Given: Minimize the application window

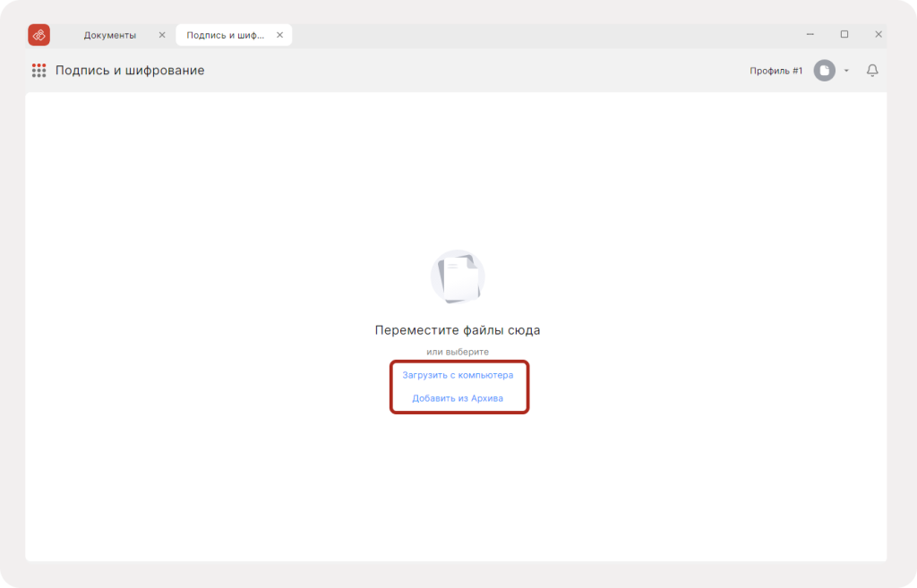Looking at the screenshot, I should [x=810, y=35].
